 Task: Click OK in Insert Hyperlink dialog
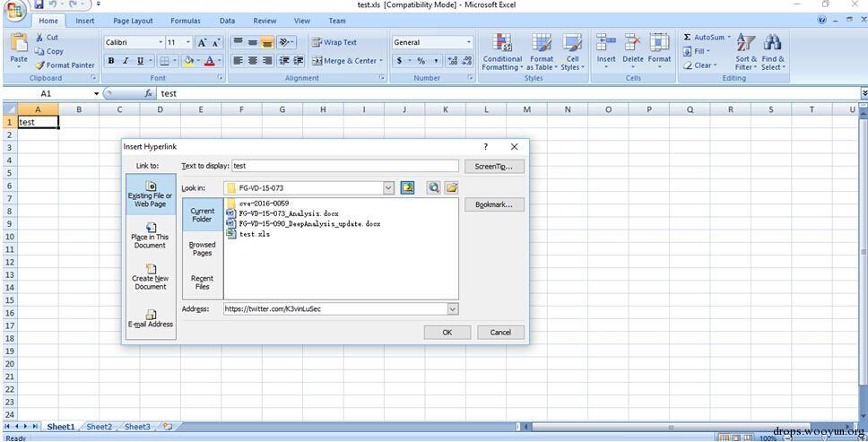click(x=447, y=333)
